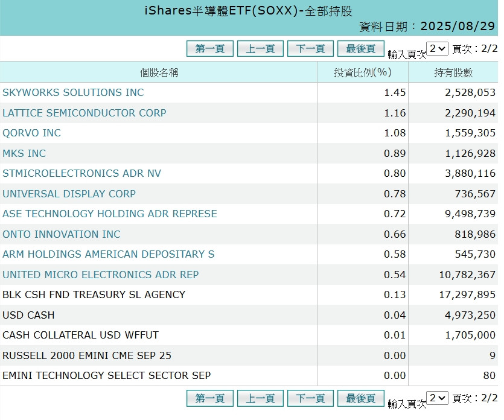504x420 pixels.
Task: Select the 1.08 percentage value
Action: (x=395, y=133)
